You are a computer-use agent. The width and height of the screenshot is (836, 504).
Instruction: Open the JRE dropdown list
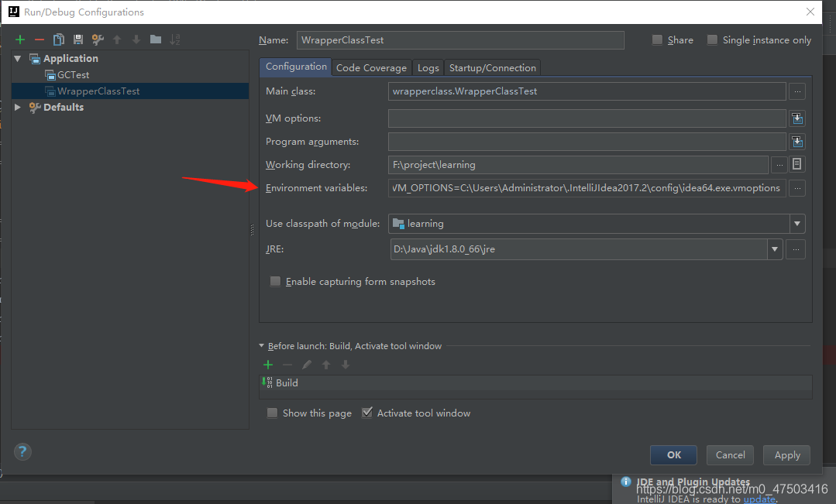coord(775,249)
